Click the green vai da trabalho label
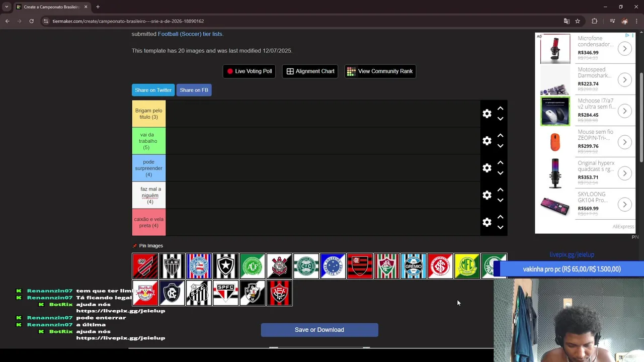The width and height of the screenshot is (644, 362). tap(149, 141)
